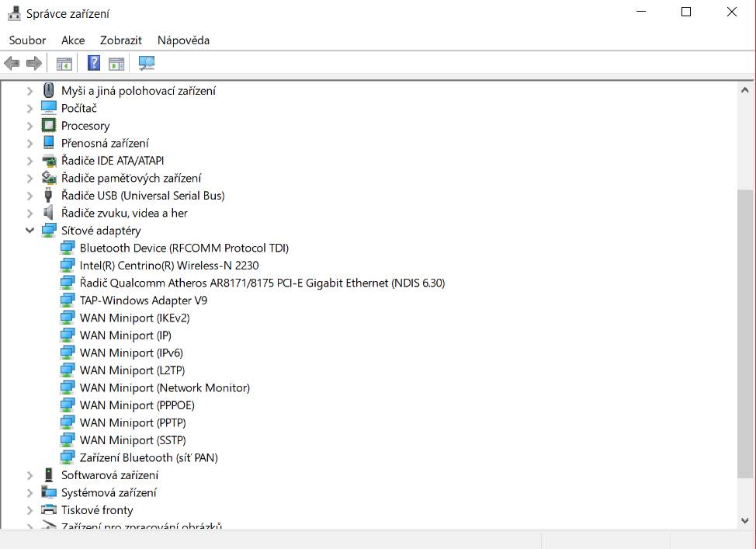
Task: Click the adapter icon of WAN Miniport (IKEv2)
Action: point(68,318)
